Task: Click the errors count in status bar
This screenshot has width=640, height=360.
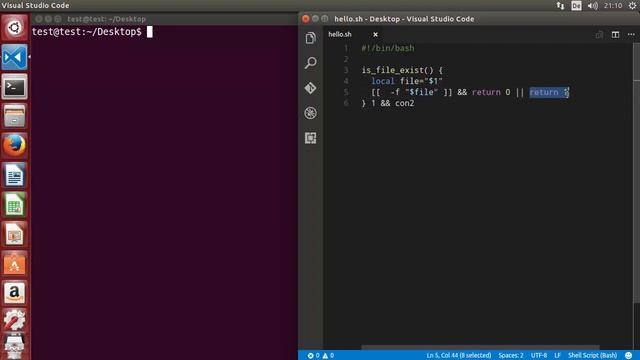Action: (313, 356)
